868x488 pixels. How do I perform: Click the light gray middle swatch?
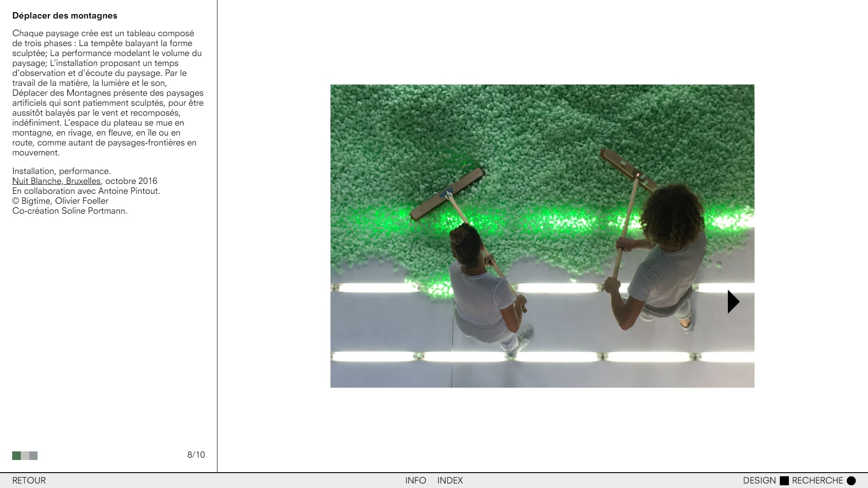pos(25,455)
